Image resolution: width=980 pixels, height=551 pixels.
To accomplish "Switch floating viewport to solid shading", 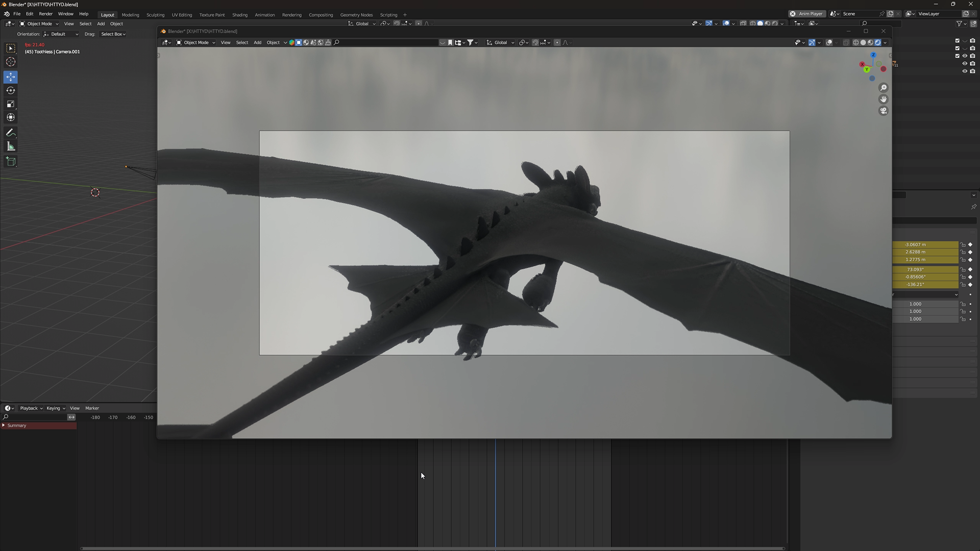I will tap(863, 42).
